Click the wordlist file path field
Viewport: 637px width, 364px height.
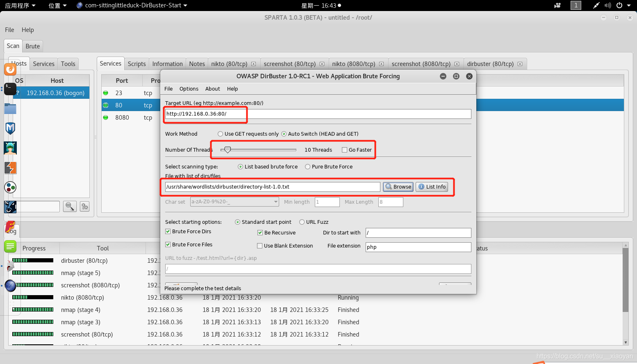click(x=273, y=187)
